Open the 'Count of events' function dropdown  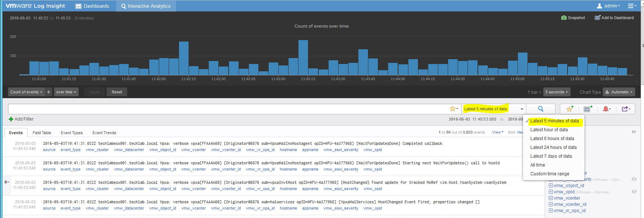click(x=26, y=92)
